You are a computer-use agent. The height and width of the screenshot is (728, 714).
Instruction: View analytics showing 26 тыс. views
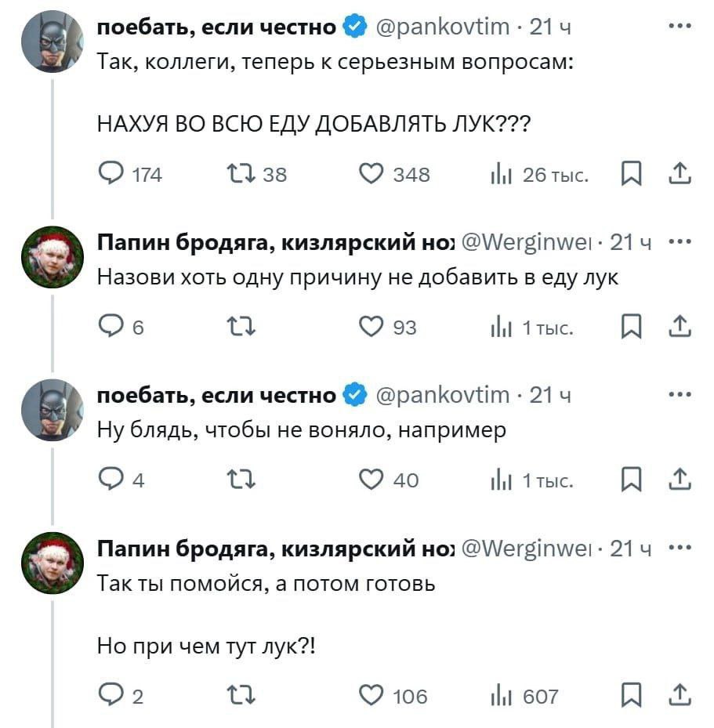[539, 175]
